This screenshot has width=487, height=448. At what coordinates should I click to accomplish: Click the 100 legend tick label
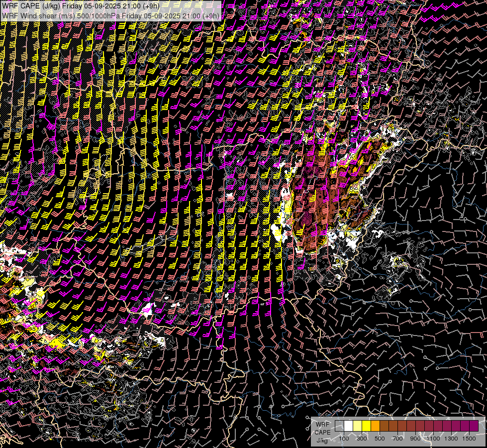(x=344, y=439)
